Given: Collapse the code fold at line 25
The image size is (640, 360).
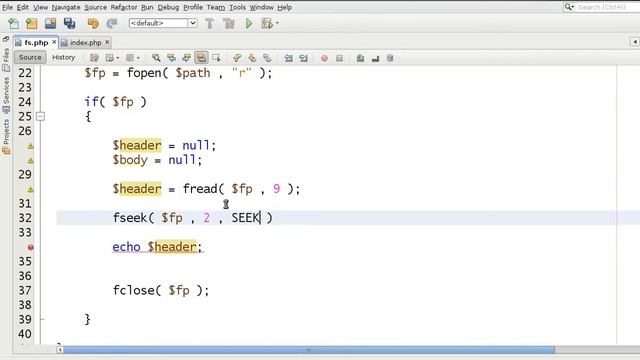Looking at the screenshot, I should 40,117.
